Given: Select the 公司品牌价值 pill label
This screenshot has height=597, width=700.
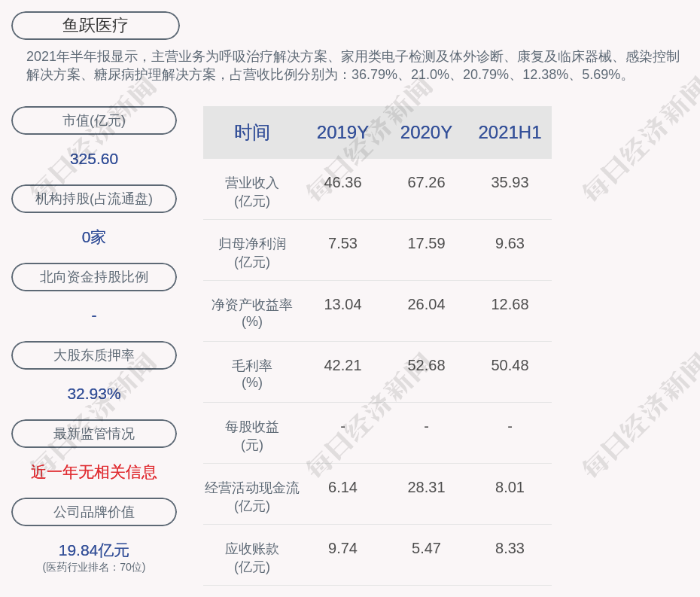Looking at the screenshot, I should click(94, 512).
